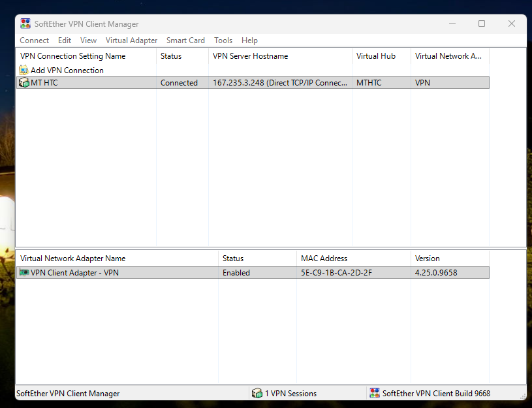The width and height of the screenshot is (532, 408).
Task: Click the VPN Sessions status bar icon
Action: coord(257,393)
